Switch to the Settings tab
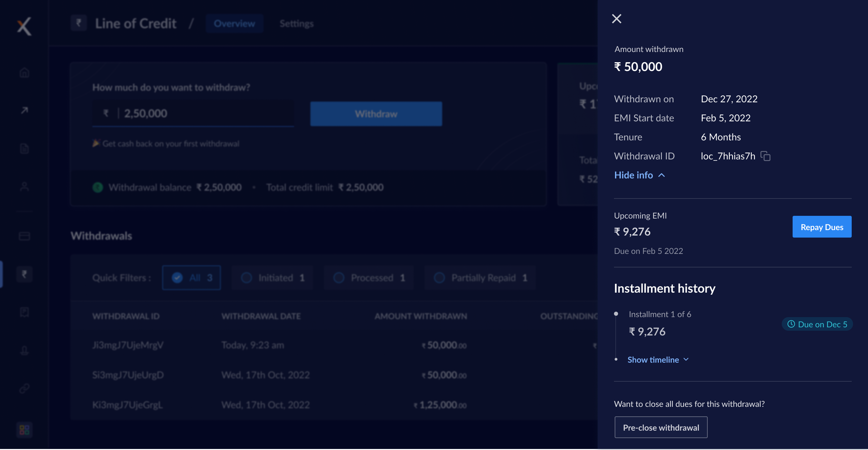 (x=296, y=23)
